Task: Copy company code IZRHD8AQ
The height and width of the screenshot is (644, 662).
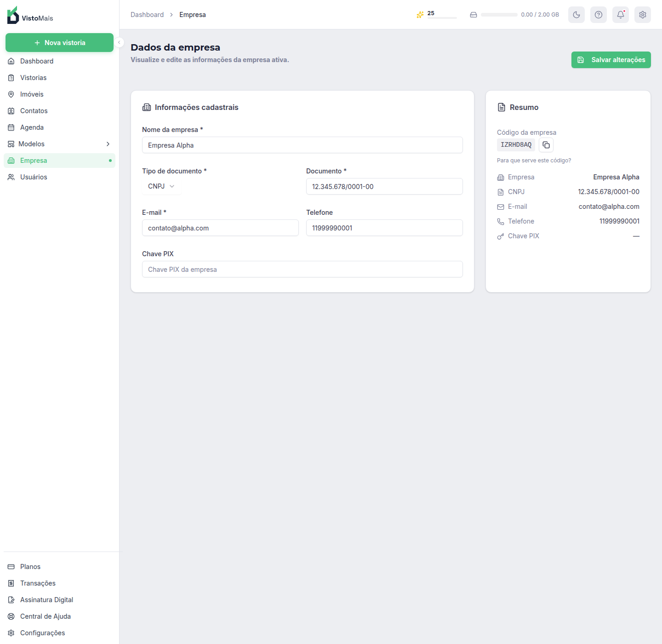Action: pyautogui.click(x=546, y=145)
